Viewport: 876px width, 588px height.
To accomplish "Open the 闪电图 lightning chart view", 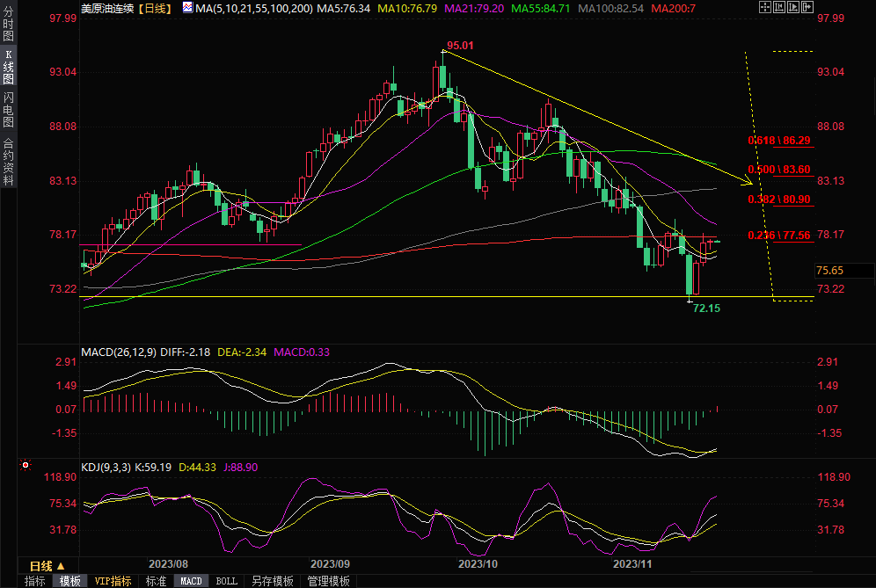I will 9,109.
